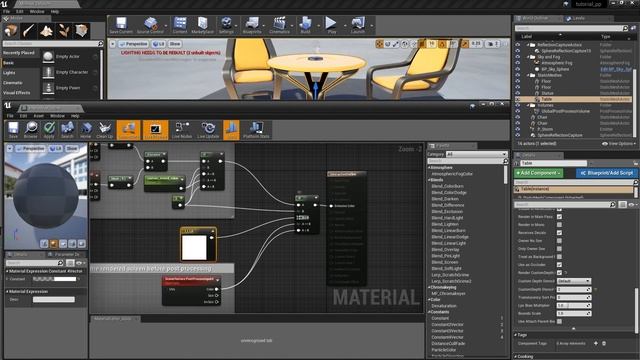Click Save in the material editor toolbar
Viewport: 640px width, 360px height.
click(x=13, y=130)
